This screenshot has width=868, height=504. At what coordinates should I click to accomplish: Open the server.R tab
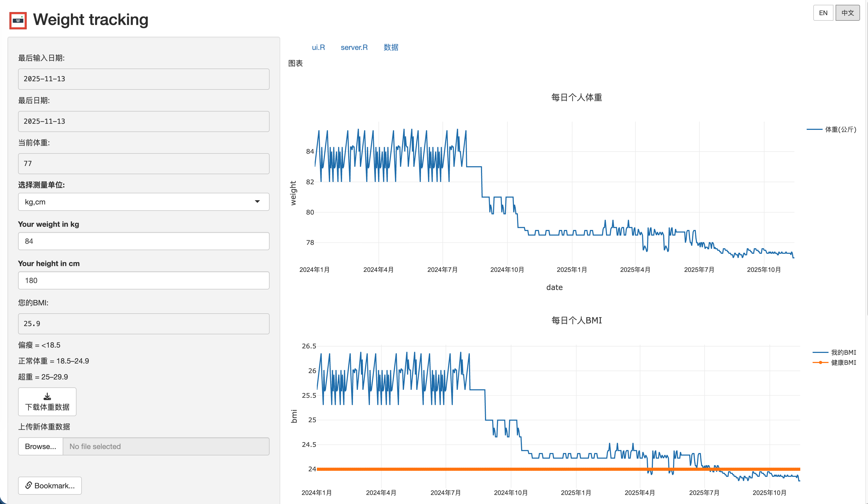tap(354, 48)
